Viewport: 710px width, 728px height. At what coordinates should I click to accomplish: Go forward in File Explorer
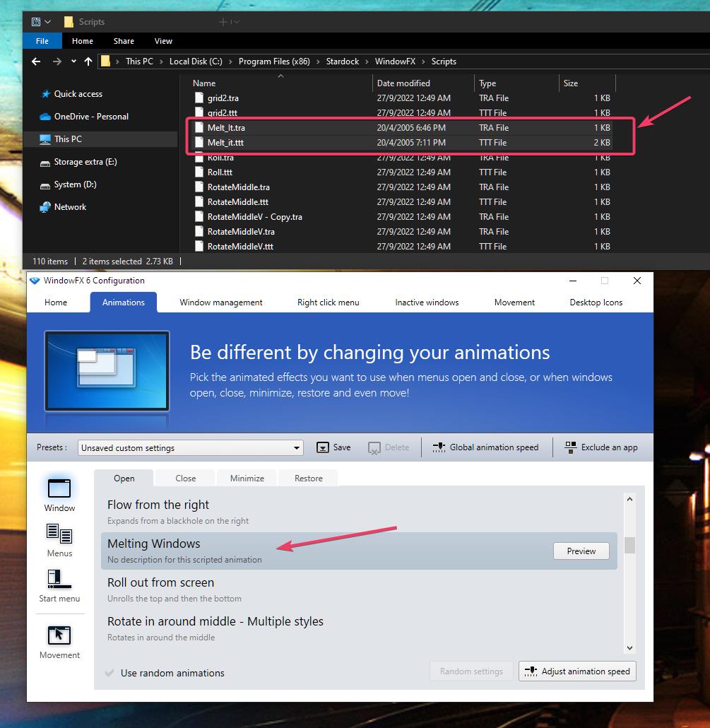tap(57, 61)
